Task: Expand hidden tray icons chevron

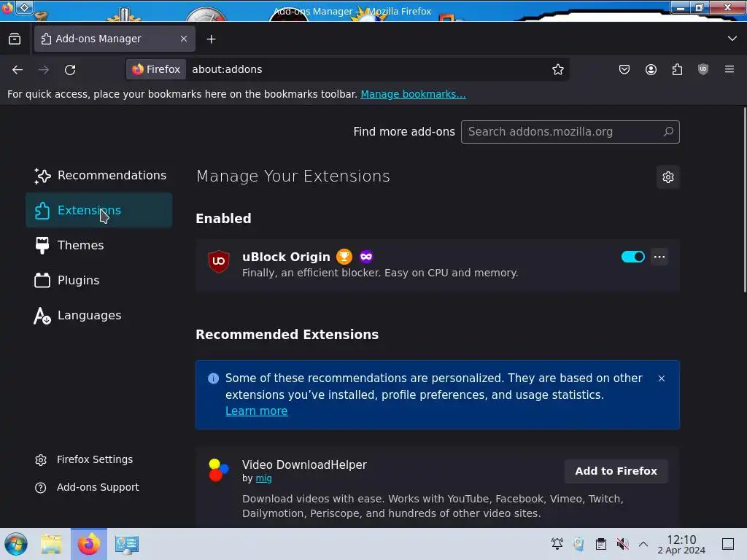Action: pos(643,544)
